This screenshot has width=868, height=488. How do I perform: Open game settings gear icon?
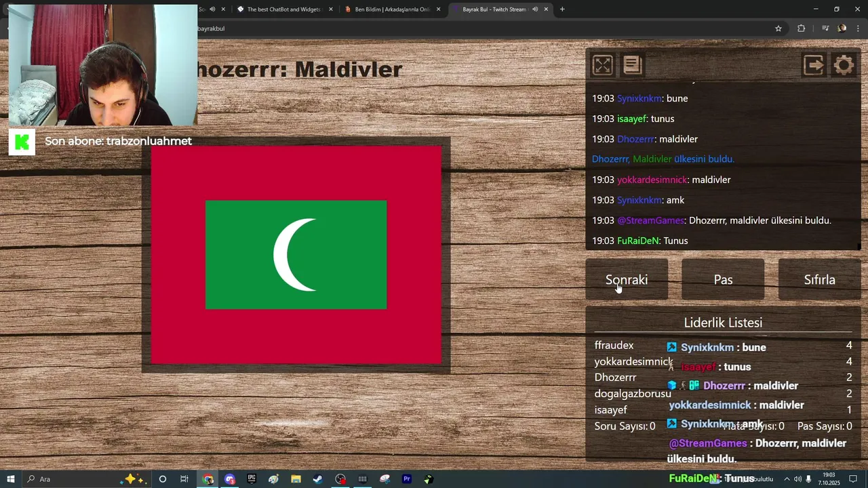[x=844, y=65]
